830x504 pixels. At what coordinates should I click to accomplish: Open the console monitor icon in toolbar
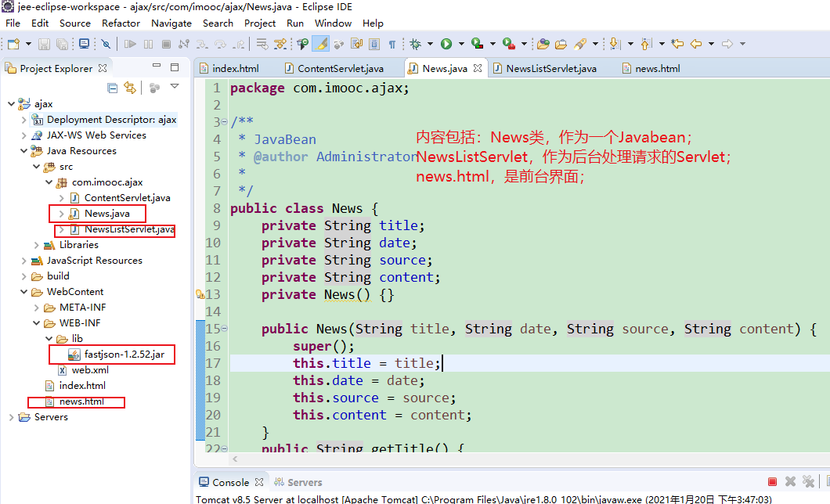click(84, 44)
